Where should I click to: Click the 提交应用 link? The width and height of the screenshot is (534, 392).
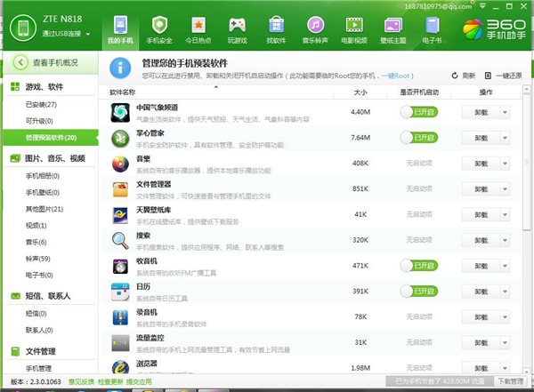139,382
